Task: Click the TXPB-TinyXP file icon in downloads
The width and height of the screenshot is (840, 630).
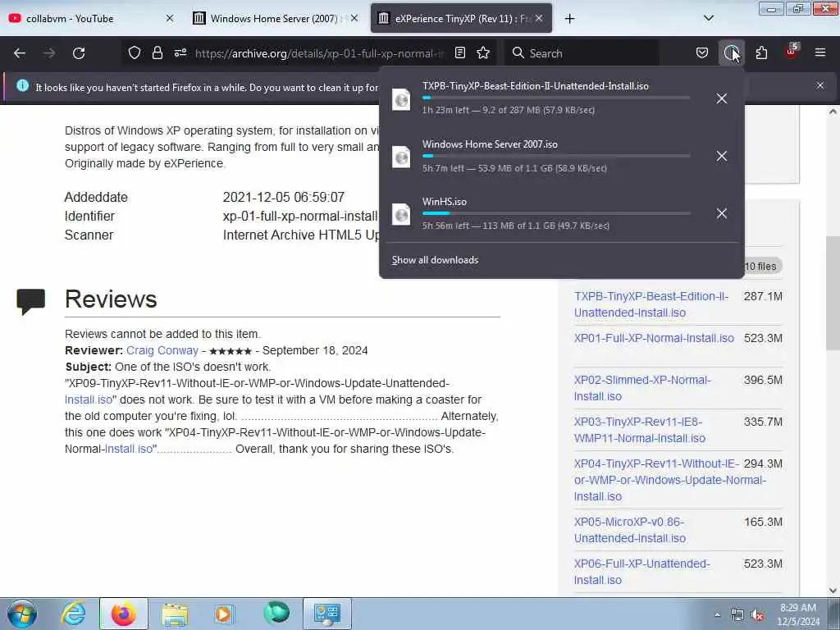Action: coord(401,99)
